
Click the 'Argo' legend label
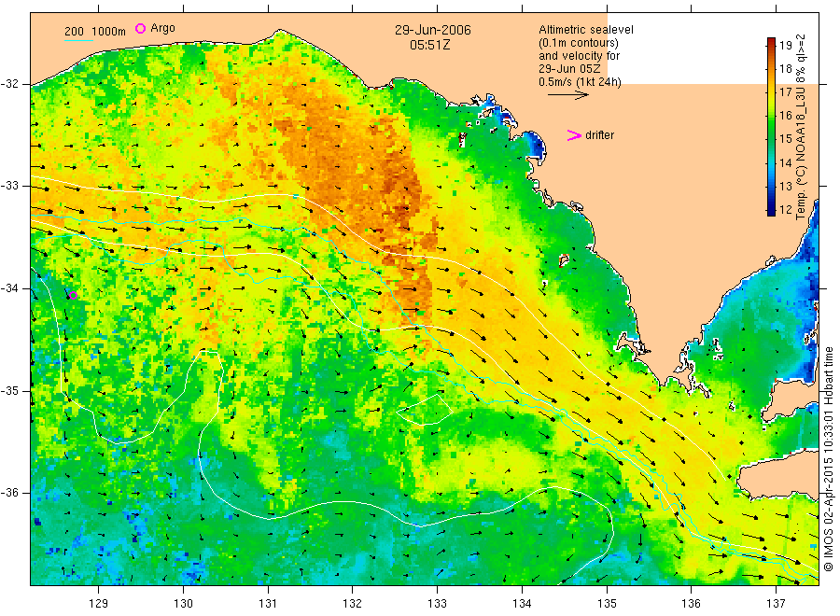tap(162, 28)
